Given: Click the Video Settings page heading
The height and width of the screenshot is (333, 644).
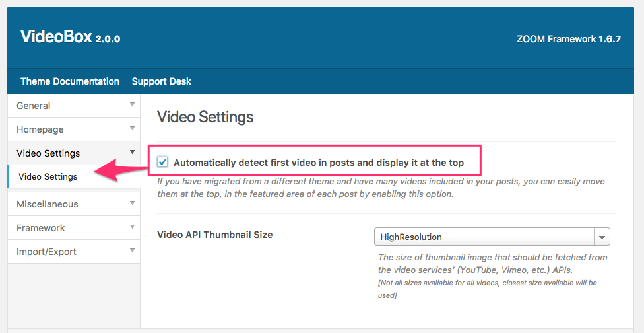Looking at the screenshot, I should 205,117.
